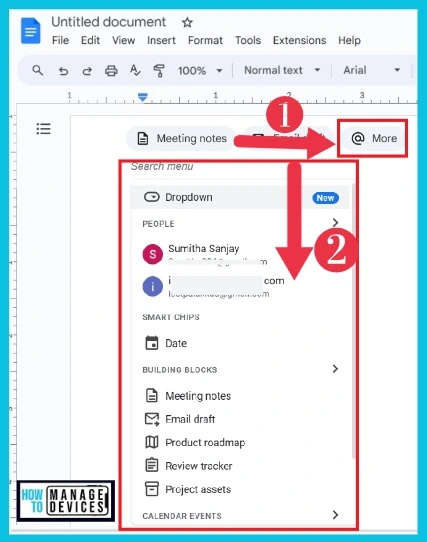Open the Edit menu

pyautogui.click(x=90, y=40)
